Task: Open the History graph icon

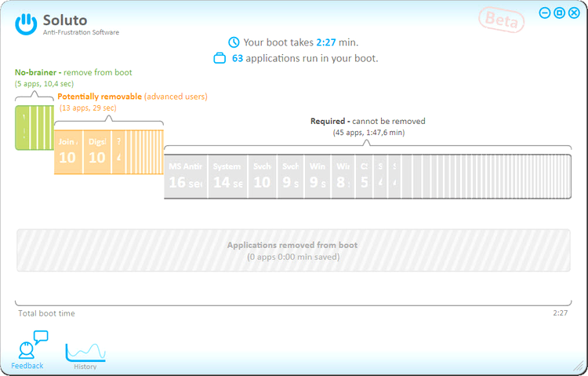Action: [x=85, y=352]
